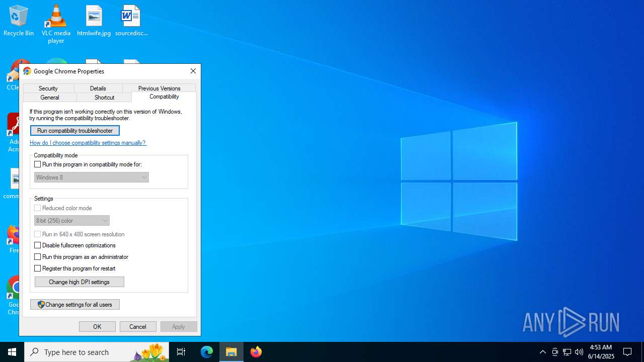Switch to the Shortcut tab
Screen dimensions: 644x362
(x=104, y=97)
